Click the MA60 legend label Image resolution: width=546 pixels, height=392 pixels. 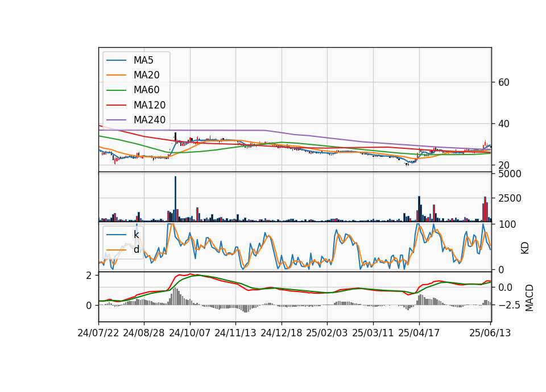tap(147, 90)
